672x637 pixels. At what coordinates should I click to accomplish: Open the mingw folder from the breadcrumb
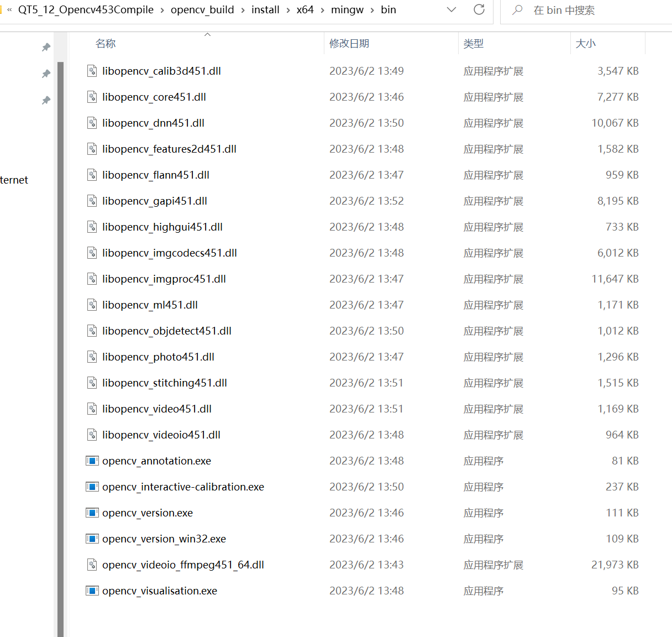347,9
